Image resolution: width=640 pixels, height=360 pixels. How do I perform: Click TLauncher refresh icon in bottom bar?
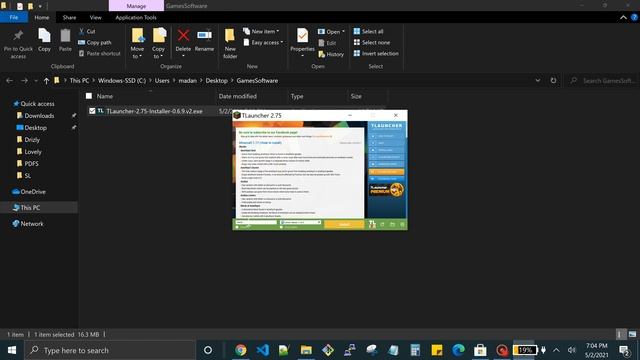[382, 224]
